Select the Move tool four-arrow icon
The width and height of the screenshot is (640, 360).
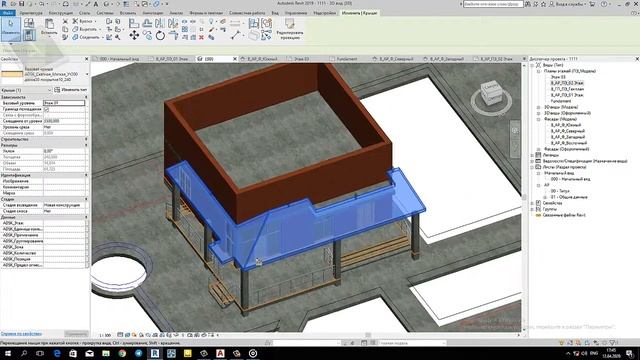(x=134, y=36)
